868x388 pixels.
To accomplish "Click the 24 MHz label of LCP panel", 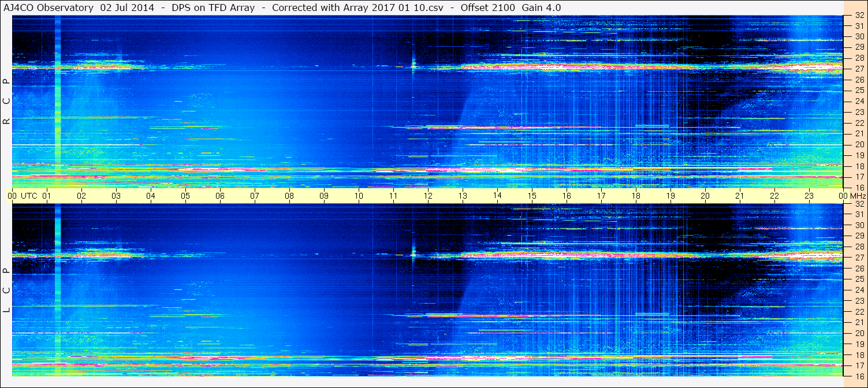I will coord(859,290).
